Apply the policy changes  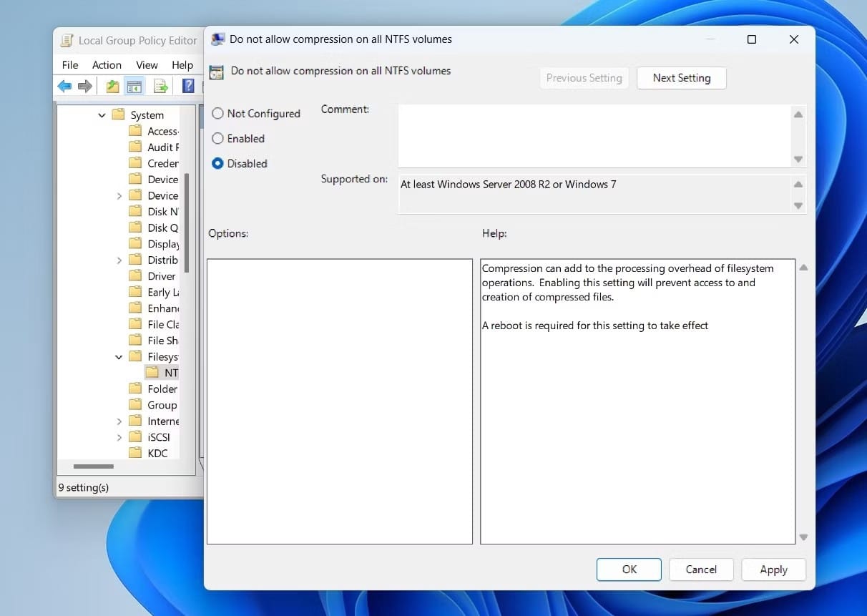(x=773, y=569)
